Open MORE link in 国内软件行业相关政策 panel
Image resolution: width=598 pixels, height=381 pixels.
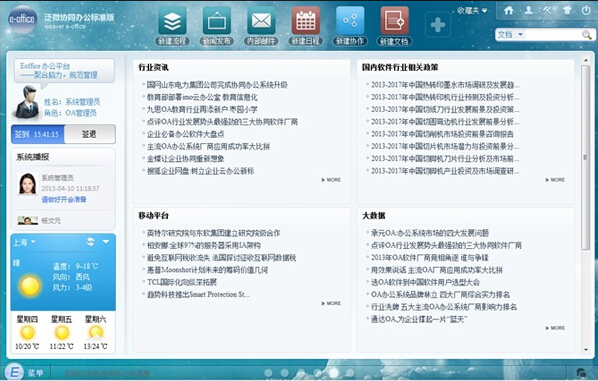click(x=555, y=180)
